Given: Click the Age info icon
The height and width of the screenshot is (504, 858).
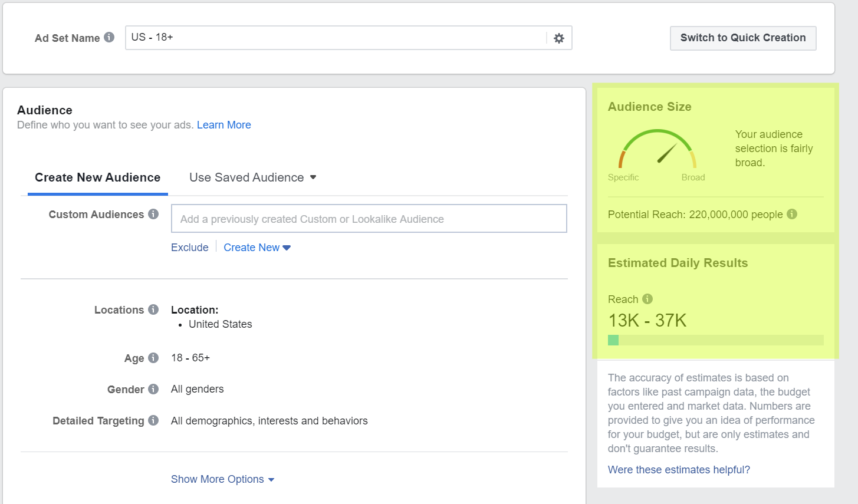Looking at the screenshot, I should coord(153,358).
